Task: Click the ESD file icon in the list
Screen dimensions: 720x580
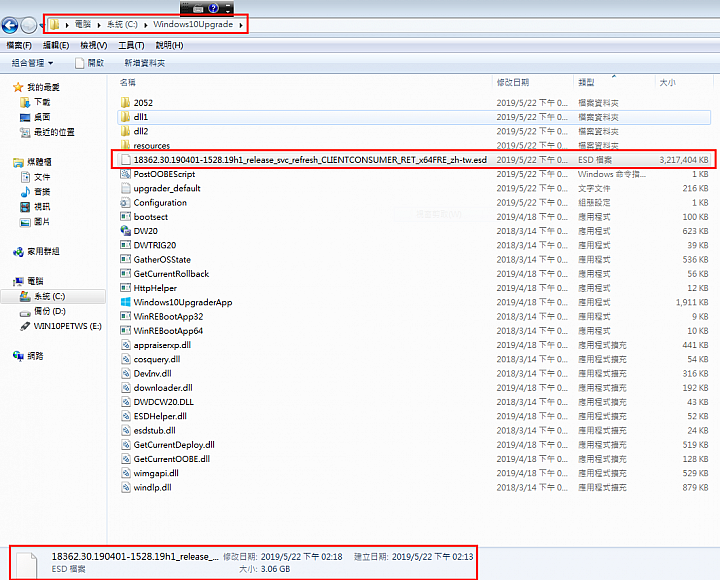Action: (125, 159)
